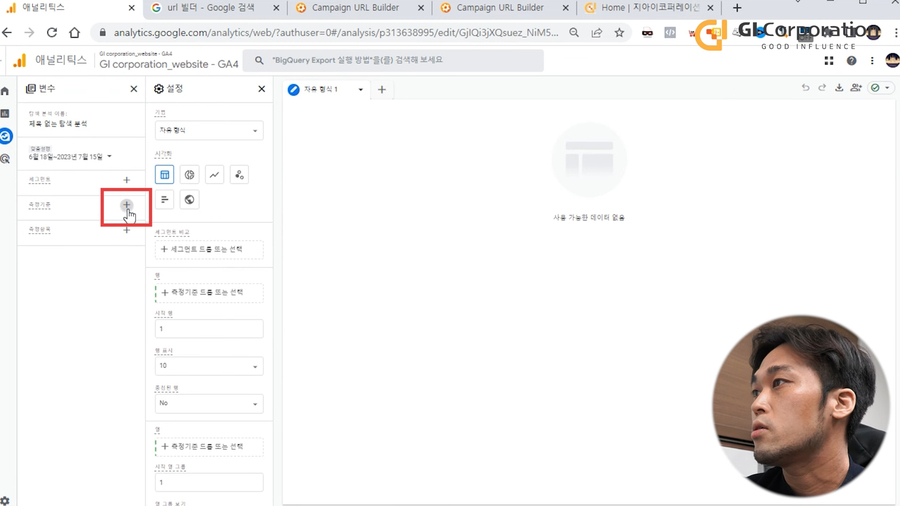Switch to the 애널리틱스 browser tab
900x506 pixels.
click(44, 8)
